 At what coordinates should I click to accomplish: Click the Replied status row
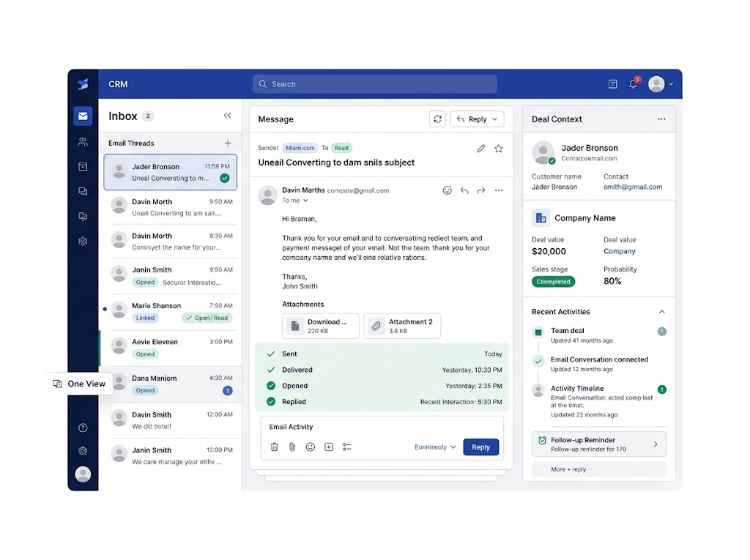tap(382, 402)
